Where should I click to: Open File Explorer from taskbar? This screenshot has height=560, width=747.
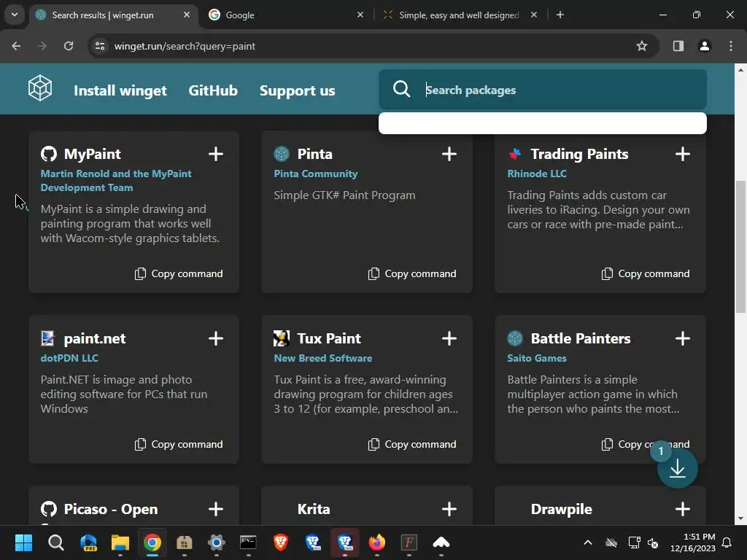click(120, 542)
